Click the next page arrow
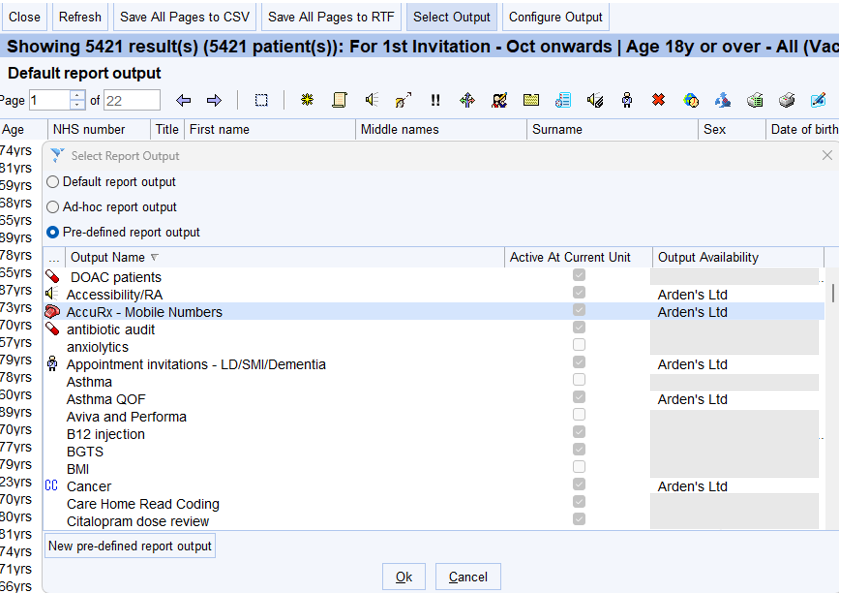Screen dimensions: 841x595 pyautogui.click(x=213, y=100)
